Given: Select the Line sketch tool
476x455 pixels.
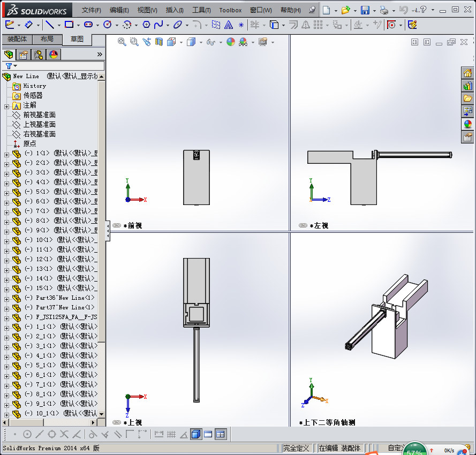Looking at the screenshot, I should [49, 25].
